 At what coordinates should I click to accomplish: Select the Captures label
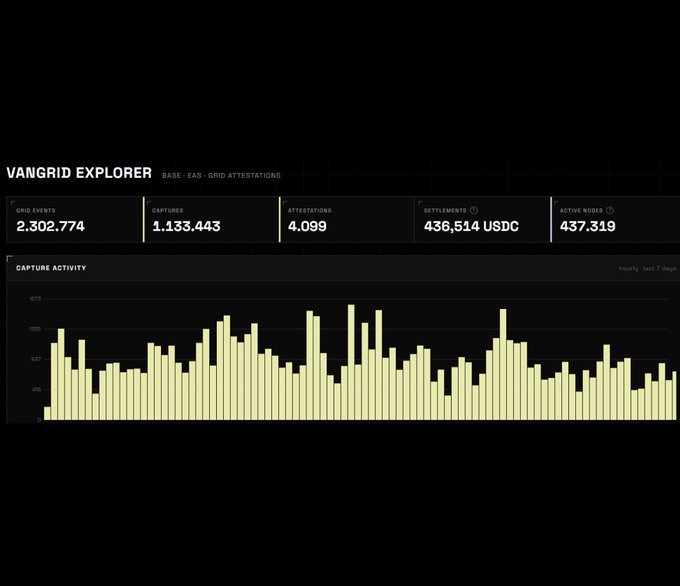[x=167, y=210]
